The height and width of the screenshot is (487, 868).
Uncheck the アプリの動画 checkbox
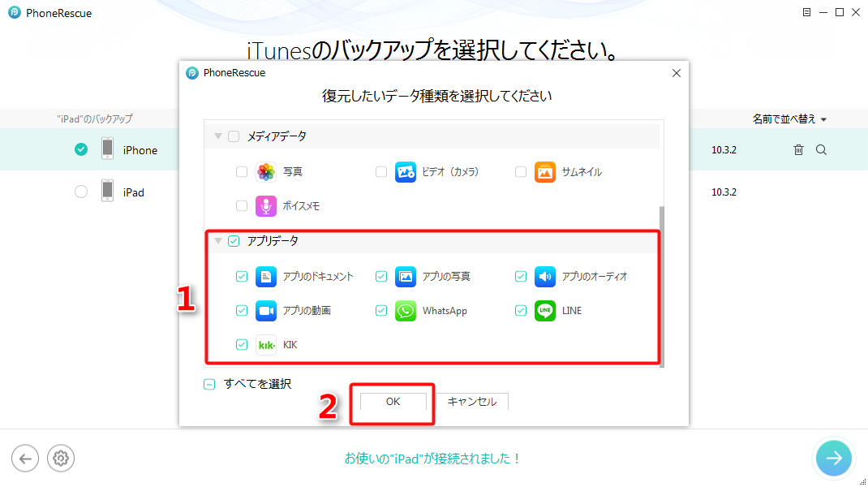coord(242,311)
